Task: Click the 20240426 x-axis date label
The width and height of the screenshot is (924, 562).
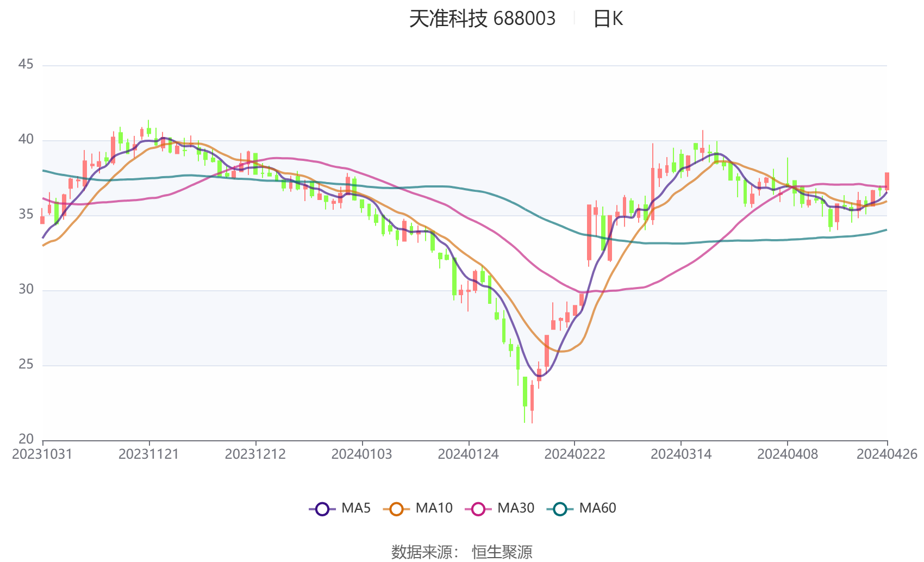Action: pyautogui.click(x=887, y=454)
